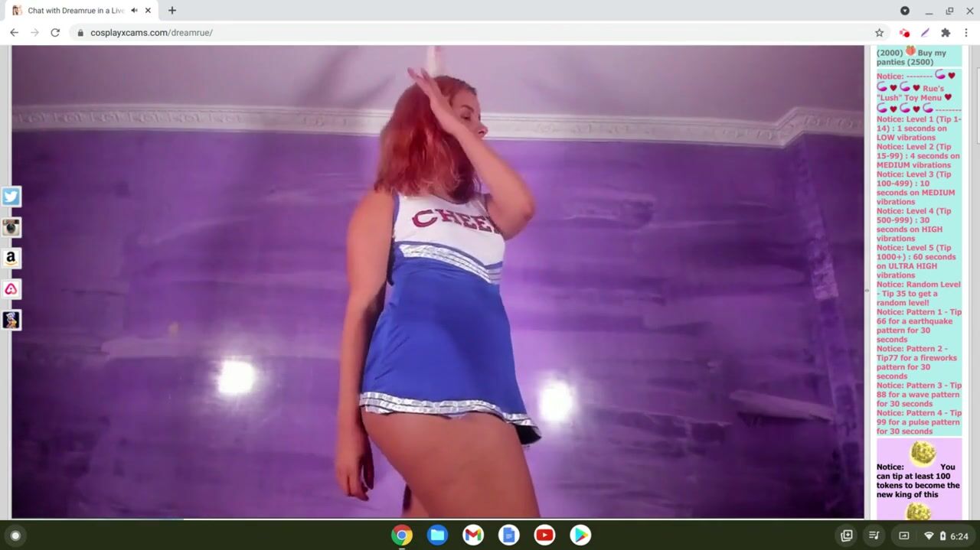This screenshot has width=980, height=550.
Task: Open the Instagram link in the sidebar
Action: pos(11,227)
